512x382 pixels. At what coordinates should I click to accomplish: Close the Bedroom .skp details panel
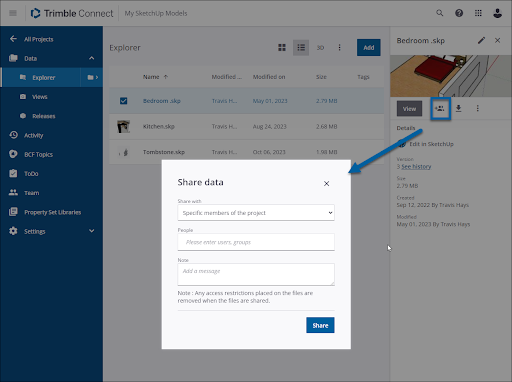497,40
